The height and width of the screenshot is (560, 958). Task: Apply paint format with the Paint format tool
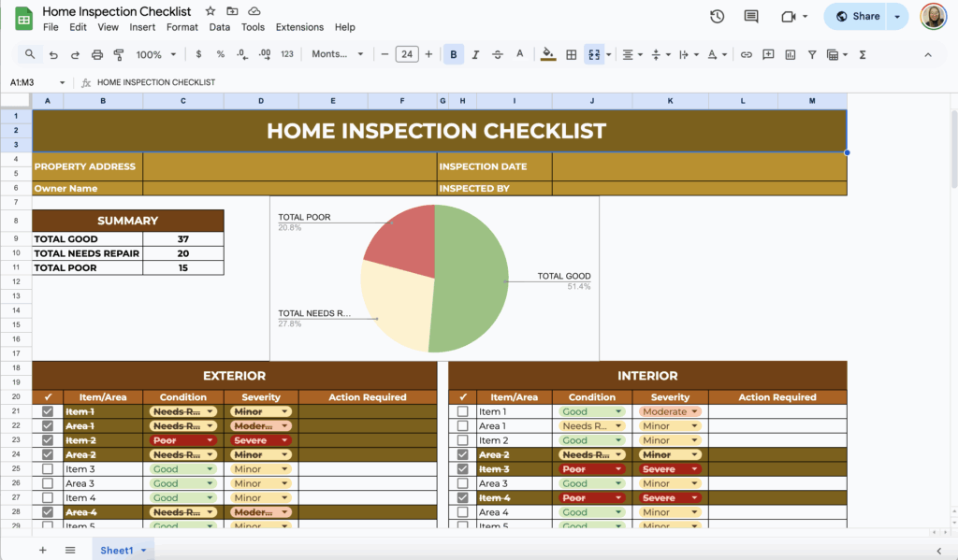pyautogui.click(x=119, y=54)
